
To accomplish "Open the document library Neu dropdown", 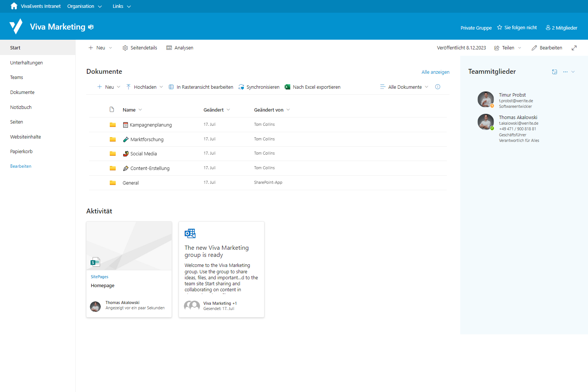I will [x=109, y=87].
